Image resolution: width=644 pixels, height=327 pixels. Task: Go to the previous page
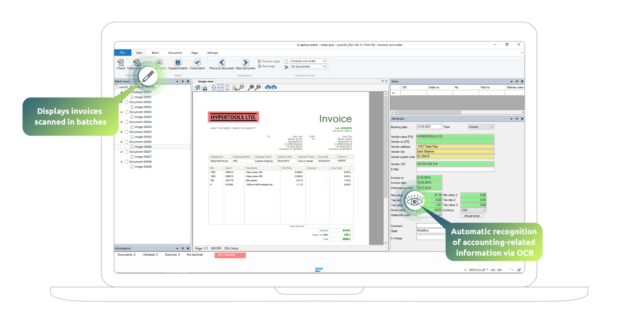tap(269, 61)
